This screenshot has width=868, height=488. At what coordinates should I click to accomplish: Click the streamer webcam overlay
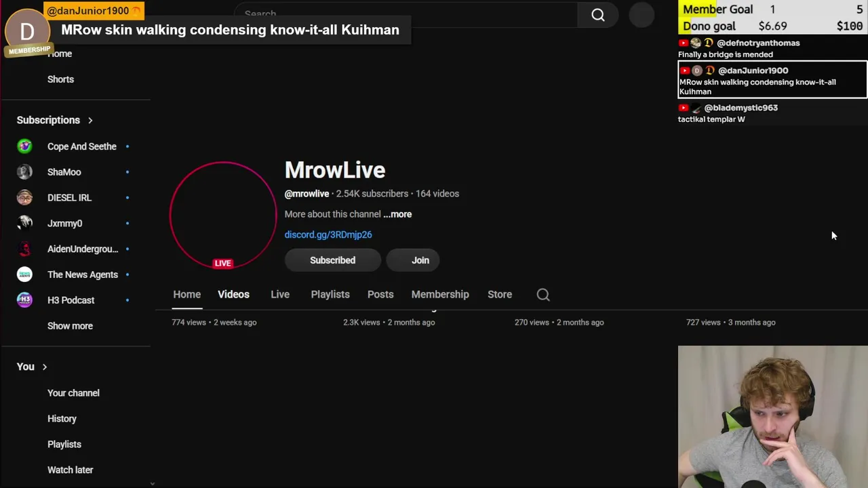pyautogui.click(x=772, y=417)
